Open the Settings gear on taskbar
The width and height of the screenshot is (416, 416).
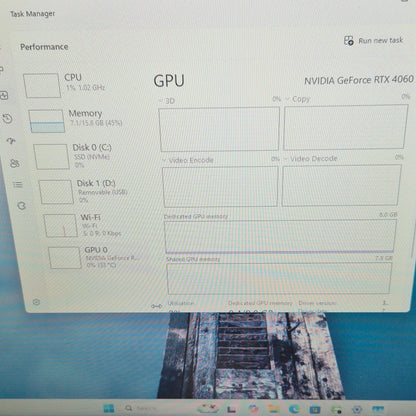357,409
